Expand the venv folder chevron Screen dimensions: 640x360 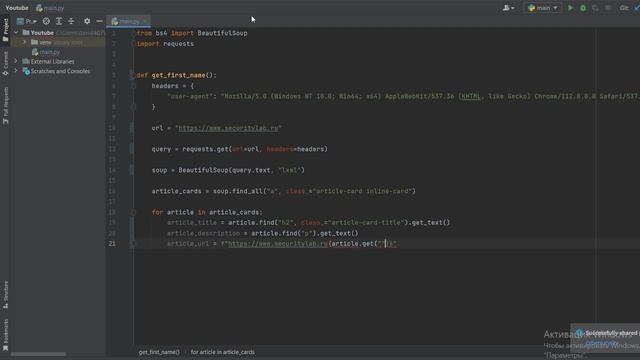pos(24,42)
